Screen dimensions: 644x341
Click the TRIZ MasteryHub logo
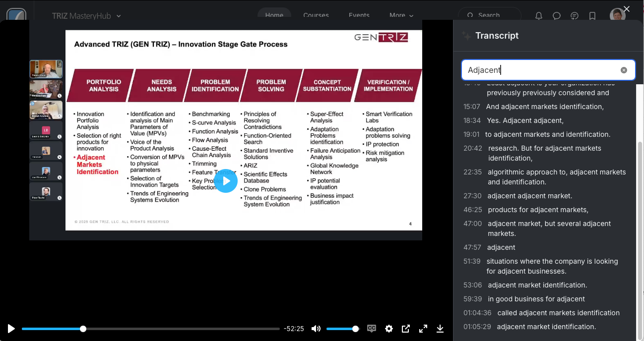click(x=17, y=15)
